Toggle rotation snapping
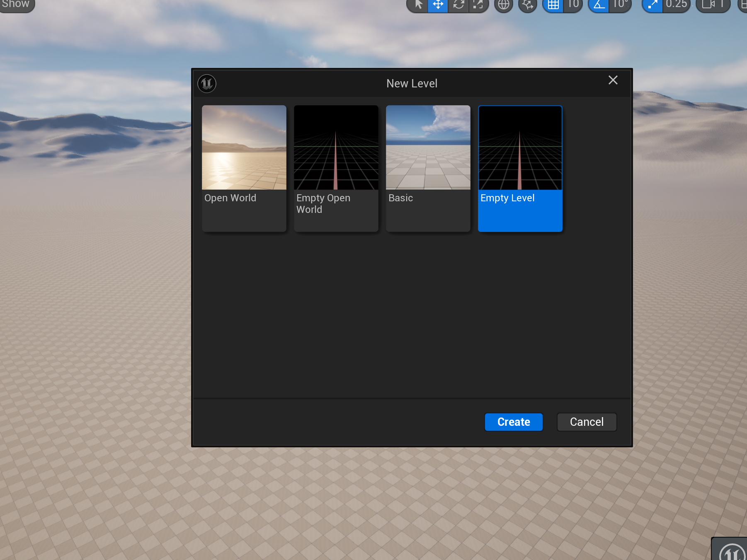 [x=598, y=5]
